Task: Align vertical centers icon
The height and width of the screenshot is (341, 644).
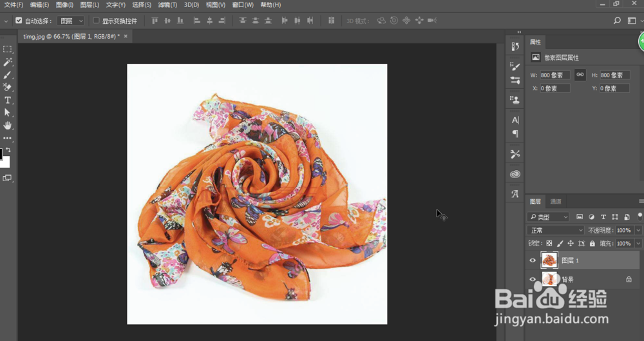Action: tap(167, 21)
